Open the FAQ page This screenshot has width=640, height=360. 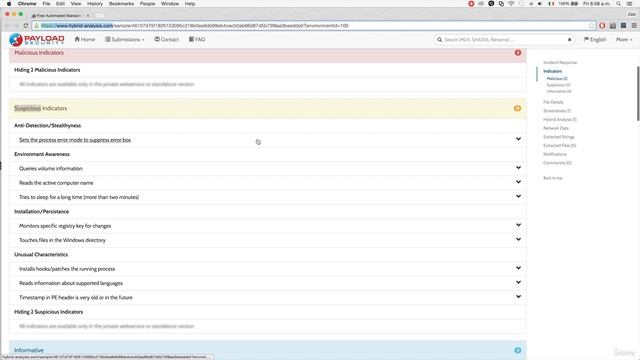[x=197, y=40]
